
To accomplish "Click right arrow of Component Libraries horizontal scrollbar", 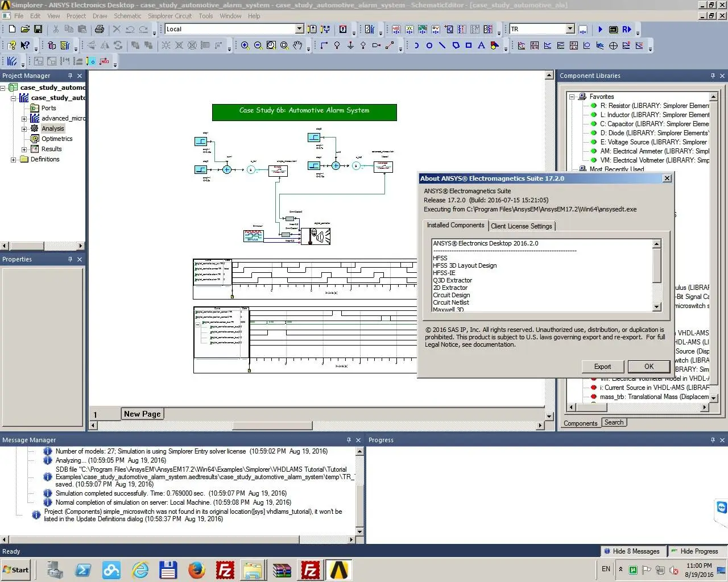I will coord(705,408).
